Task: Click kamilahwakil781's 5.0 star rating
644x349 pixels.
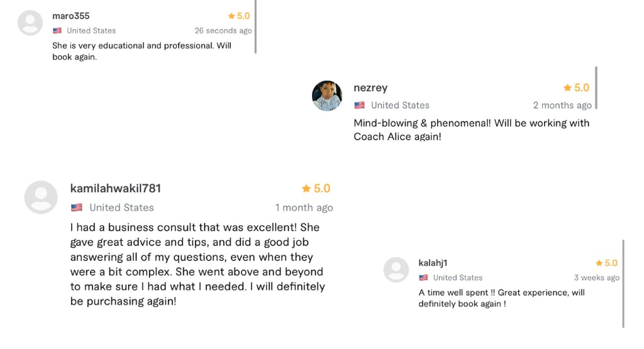Action: (316, 189)
